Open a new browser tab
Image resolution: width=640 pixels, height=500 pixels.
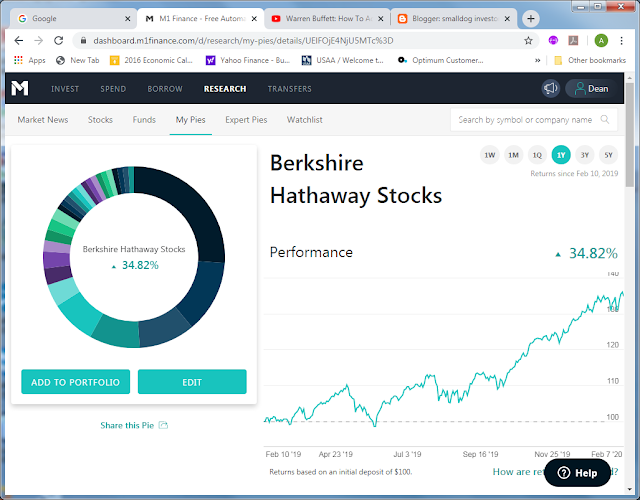[531, 18]
